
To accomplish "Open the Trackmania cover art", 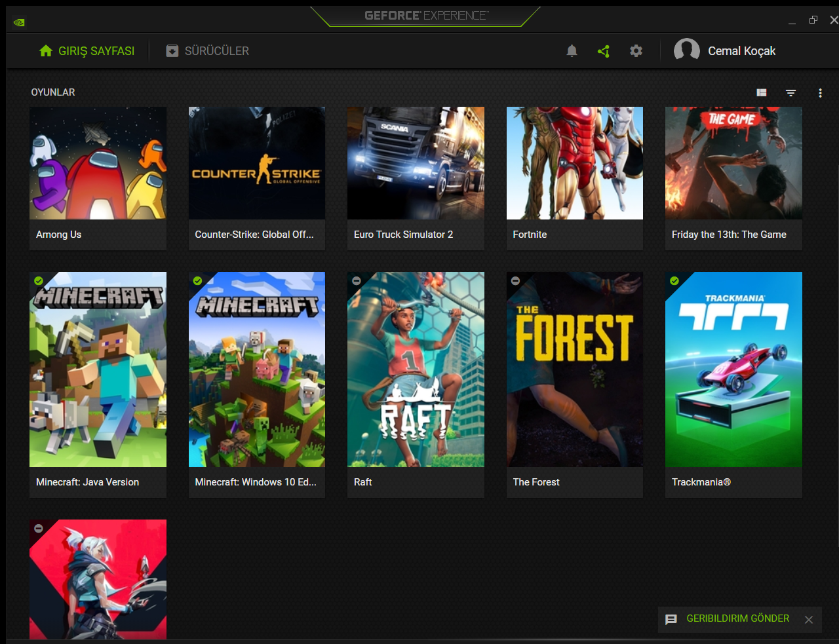I will pyautogui.click(x=733, y=369).
